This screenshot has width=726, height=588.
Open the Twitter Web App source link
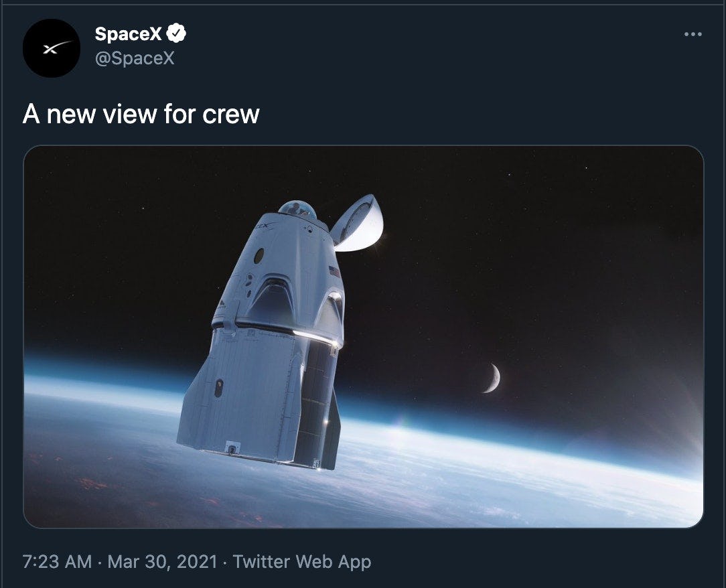point(301,561)
